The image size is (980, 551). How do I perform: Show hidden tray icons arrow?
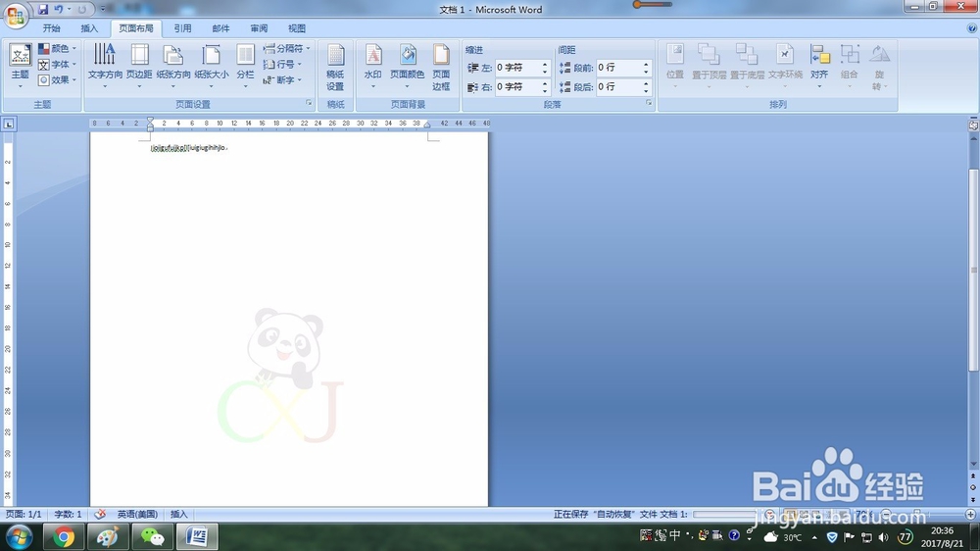click(814, 537)
